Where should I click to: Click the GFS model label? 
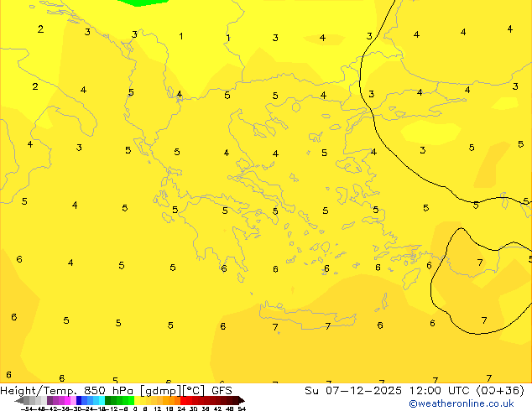222,390
